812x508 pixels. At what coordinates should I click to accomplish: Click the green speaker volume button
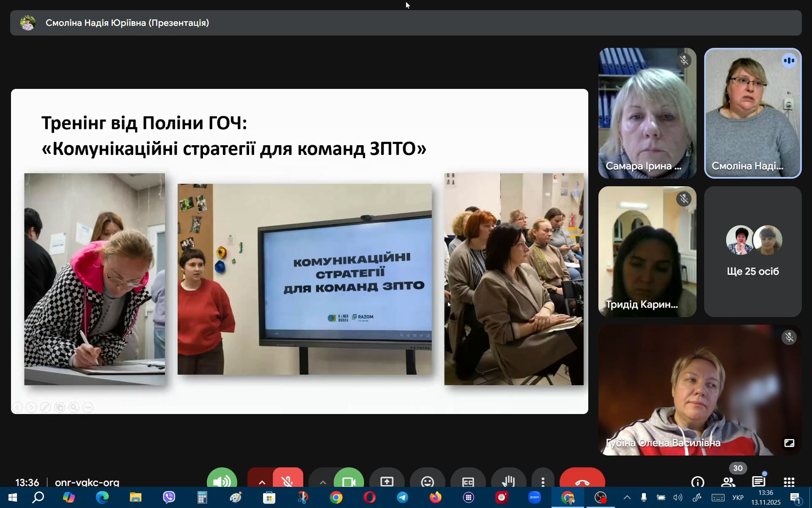(x=222, y=481)
